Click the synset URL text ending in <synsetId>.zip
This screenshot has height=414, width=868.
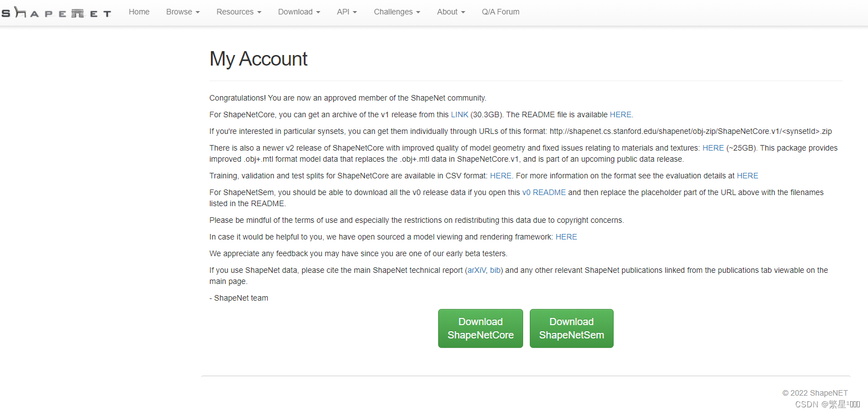[691, 131]
